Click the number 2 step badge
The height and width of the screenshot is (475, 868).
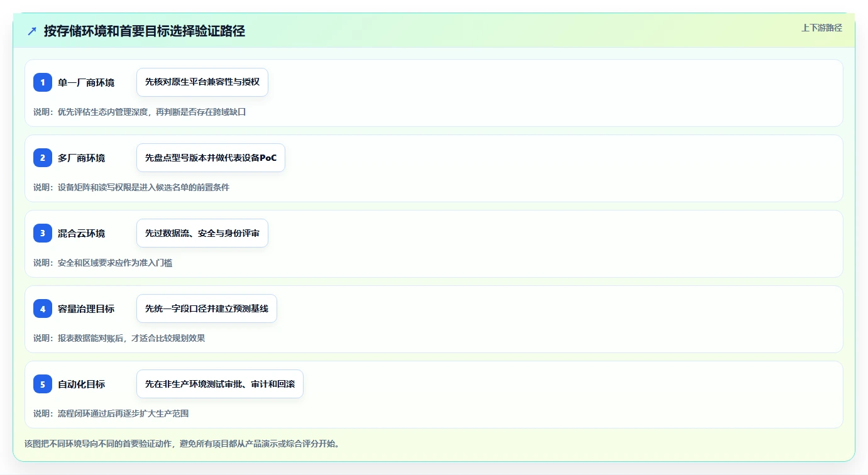point(43,158)
